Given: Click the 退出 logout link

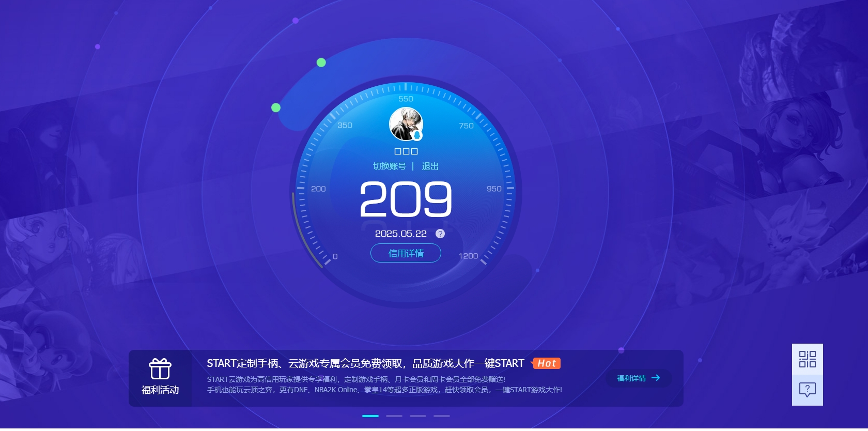Looking at the screenshot, I should [x=430, y=166].
